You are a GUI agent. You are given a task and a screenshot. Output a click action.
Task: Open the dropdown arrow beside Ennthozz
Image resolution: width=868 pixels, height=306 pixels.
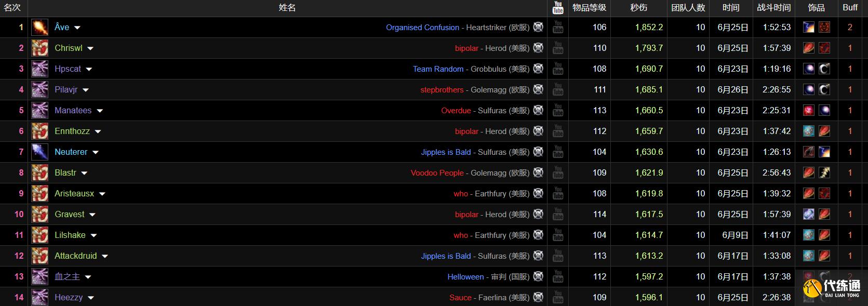tap(98, 131)
